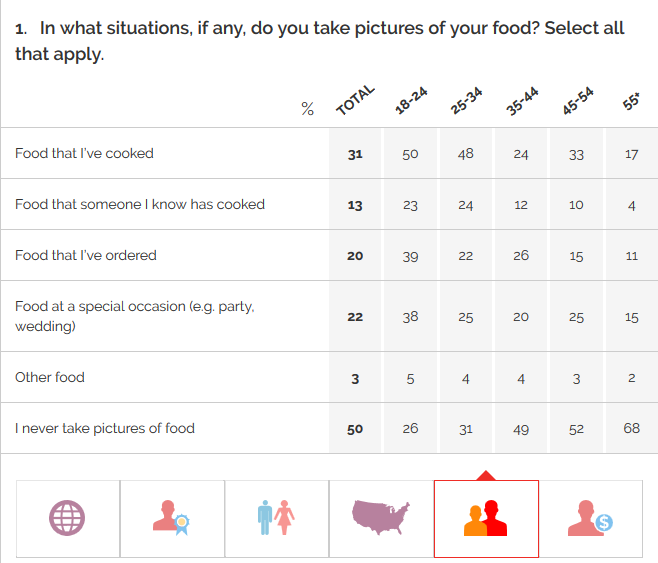Select 'I never take pictures of food' row
The width and height of the screenshot is (658, 563).
[105, 428]
